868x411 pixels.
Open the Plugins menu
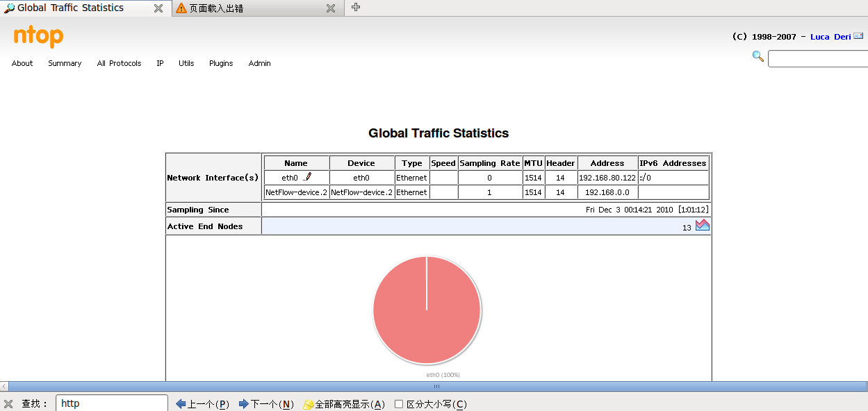221,63
